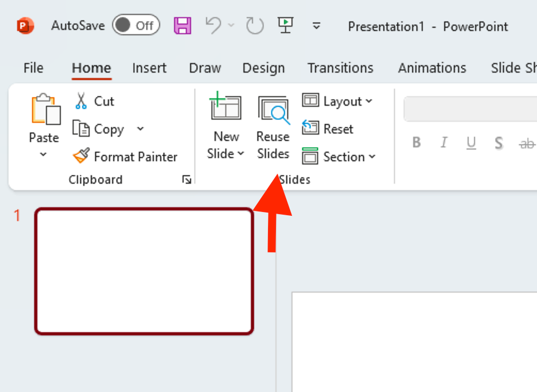Toggle Underline formatting
Screen dimensions: 537x392
(471, 142)
